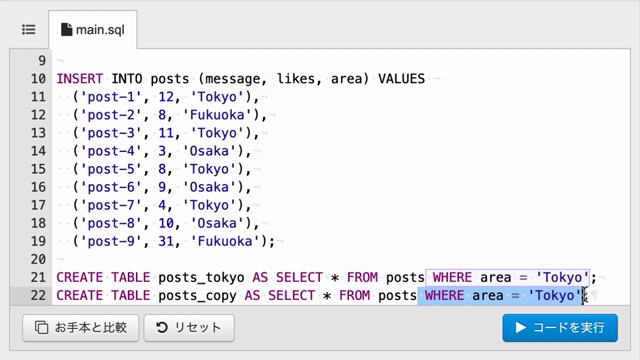Open the file list hamburger icon
The image size is (640, 360).
(x=29, y=30)
